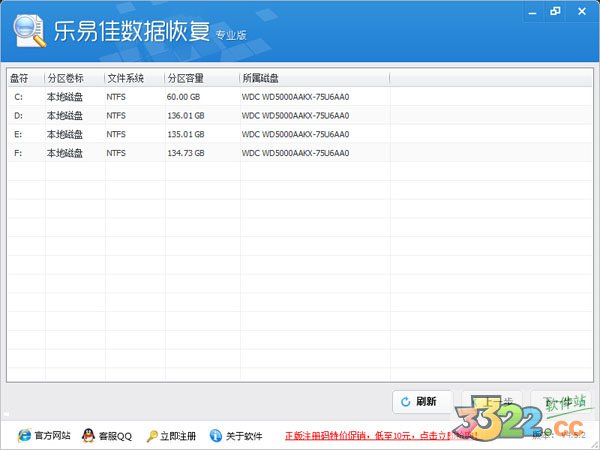Click the magnifier document app logo
Screen dimensions: 600x450
point(29,31)
